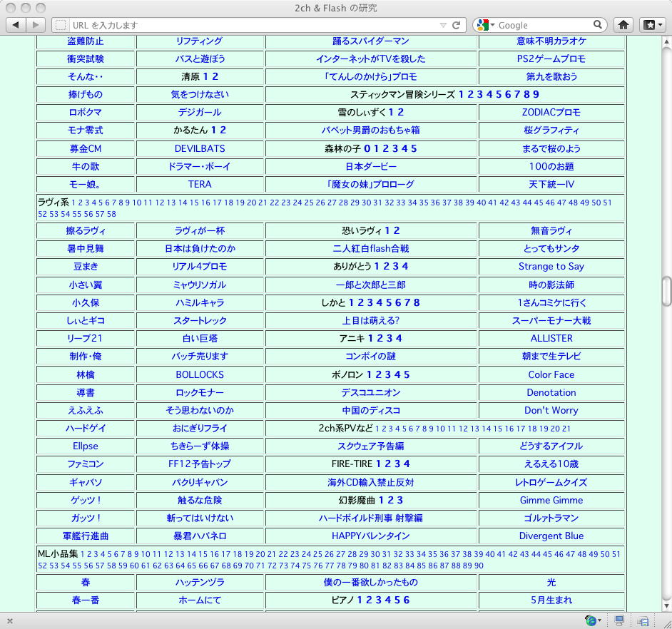Viewport: 672px width, 629px height.
Task: Open the Don't Worry link
Action: (551, 411)
